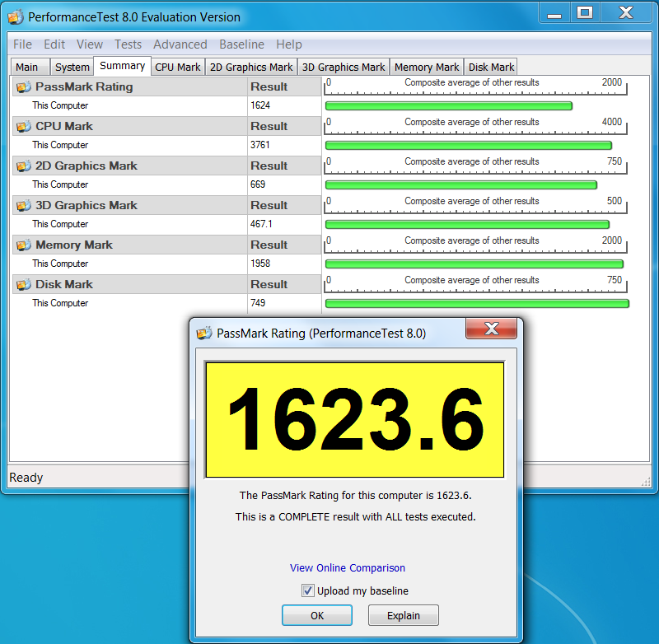Screen dimensions: 659x644
Task: Click the large yellow 1623.6 score panel
Action: click(355, 420)
